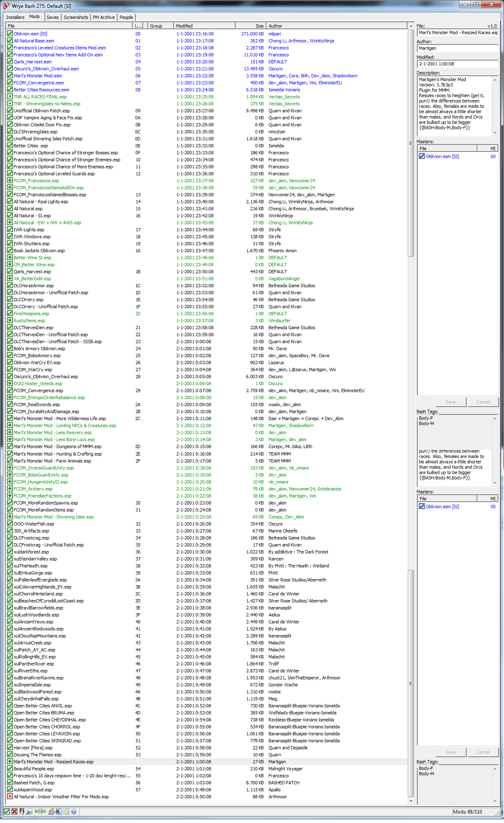504x823 pixels.
Task: Toggle checkbox for Bob's Armory Oblivion.esp
Action: [x=10, y=349]
